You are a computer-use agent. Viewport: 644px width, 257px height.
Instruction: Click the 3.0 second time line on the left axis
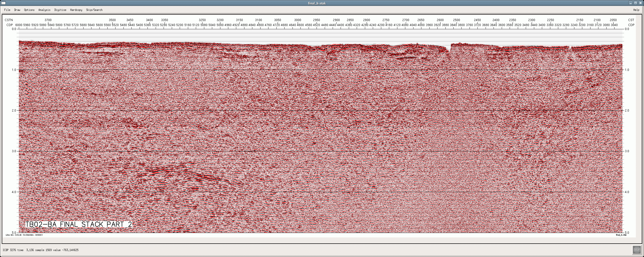[x=14, y=151]
